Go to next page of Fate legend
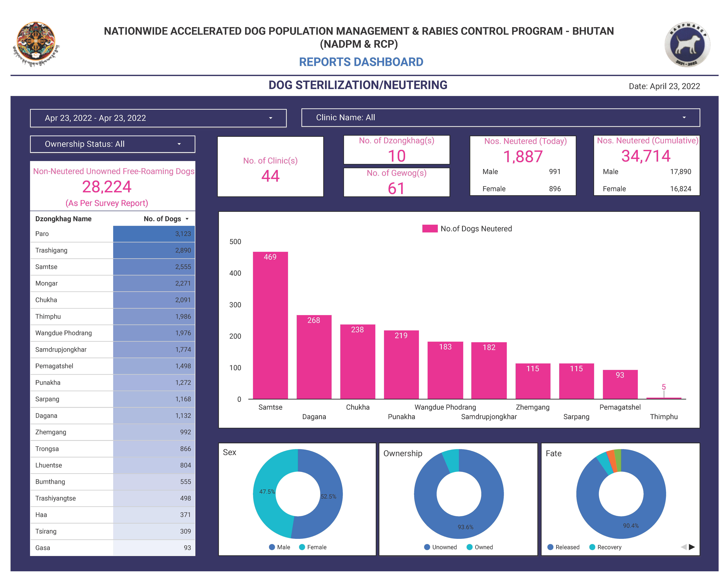This screenshot has height=580, width=728. [692, 547]
